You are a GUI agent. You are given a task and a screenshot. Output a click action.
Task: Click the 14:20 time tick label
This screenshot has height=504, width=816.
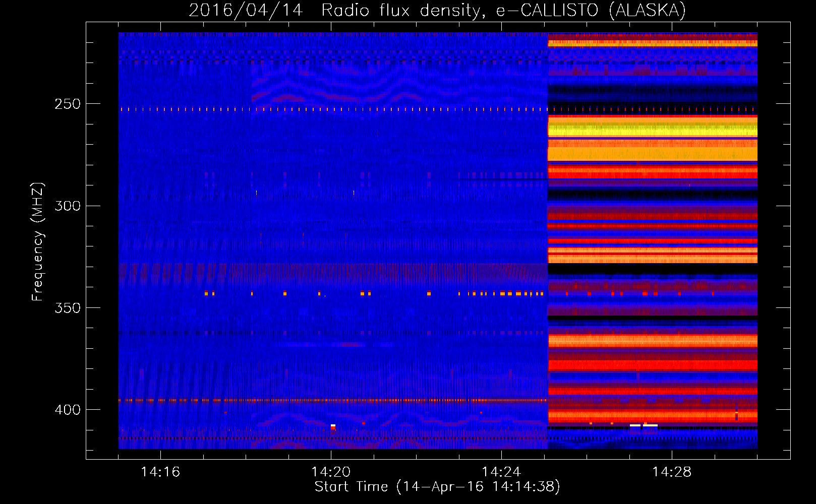click(331, 472)
